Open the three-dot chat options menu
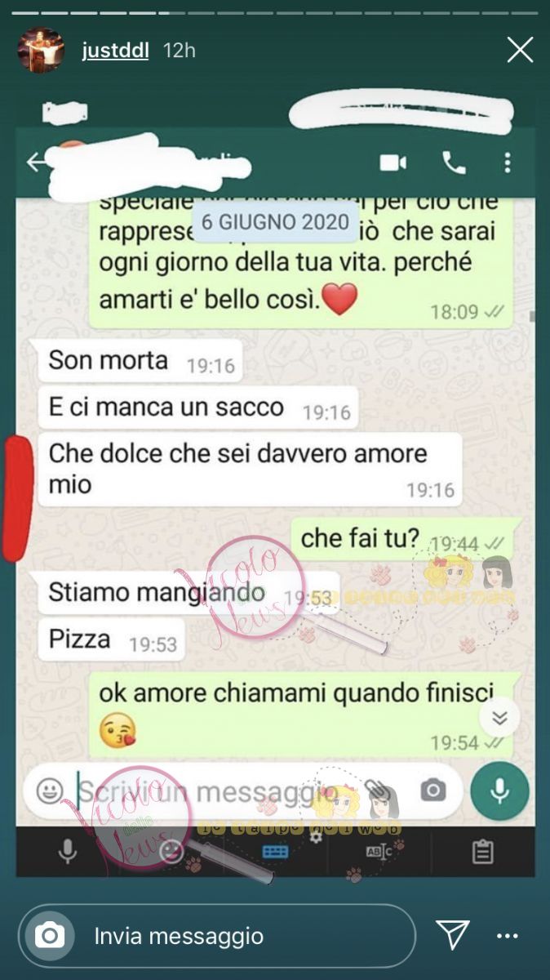This screenshot has height=980, width=550. (x=508, y=163)
